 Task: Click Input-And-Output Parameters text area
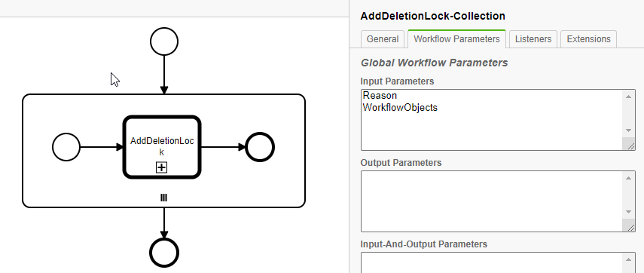492,262
